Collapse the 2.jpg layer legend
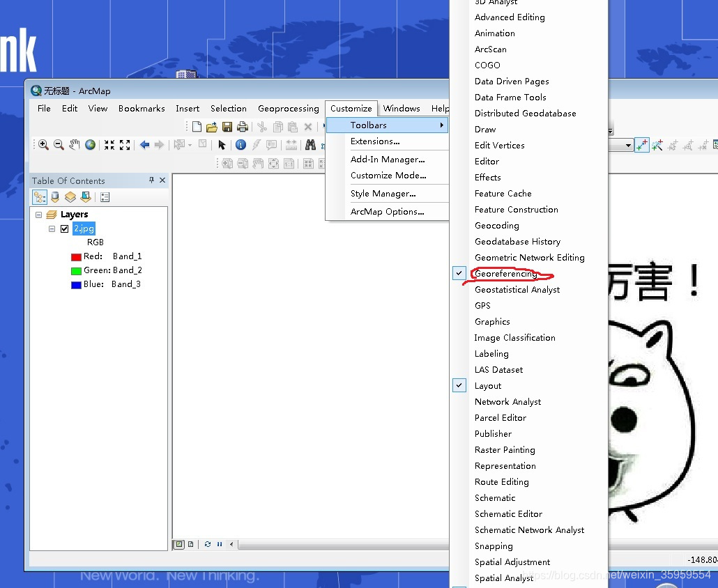The height and width of the screenshot is (588, 718). point(52,229)
